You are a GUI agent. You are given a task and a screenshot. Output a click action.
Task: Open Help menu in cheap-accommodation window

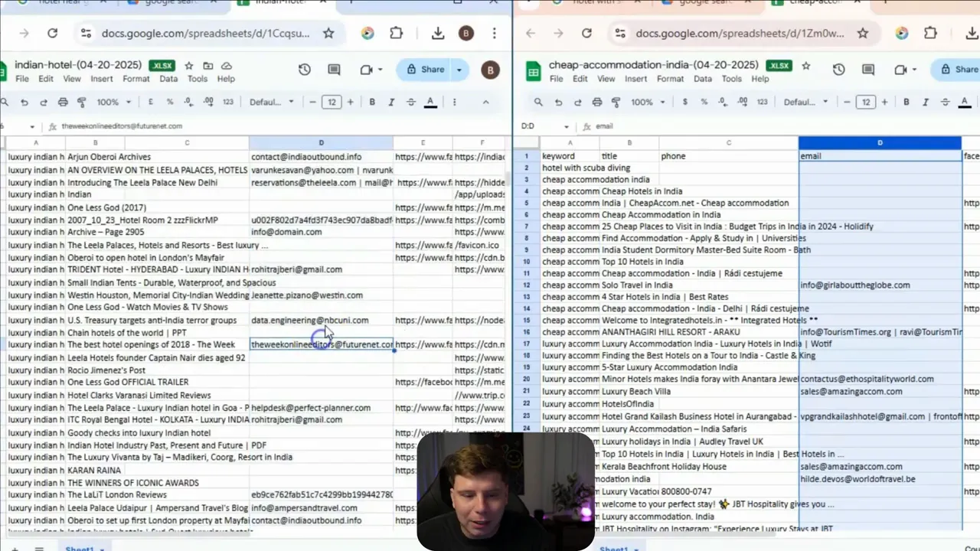pyautogui.click(x=760, y=79)
